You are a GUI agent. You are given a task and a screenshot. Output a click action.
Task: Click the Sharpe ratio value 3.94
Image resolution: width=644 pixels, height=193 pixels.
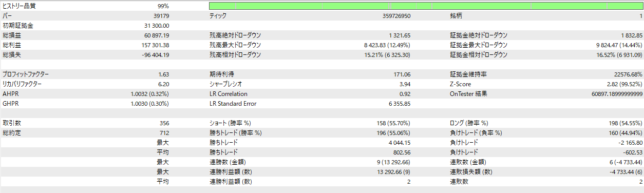point(405,84)
